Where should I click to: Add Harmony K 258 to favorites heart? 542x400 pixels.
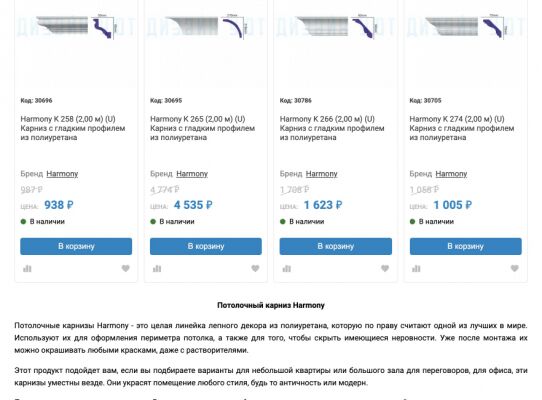click(x=125, y=268)
